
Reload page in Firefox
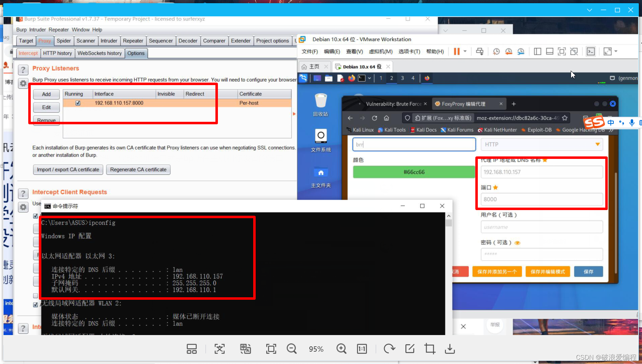(x=374, y=118)
